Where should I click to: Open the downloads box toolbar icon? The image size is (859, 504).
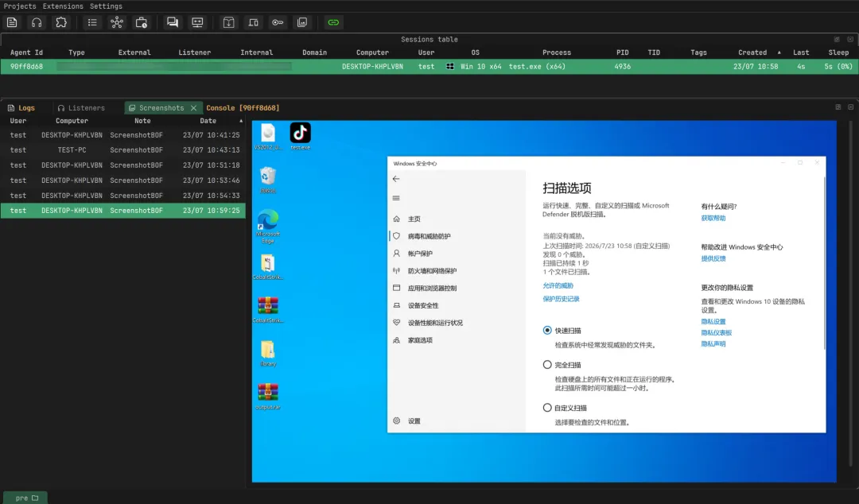pyautogui.click(x=229, y=22)
